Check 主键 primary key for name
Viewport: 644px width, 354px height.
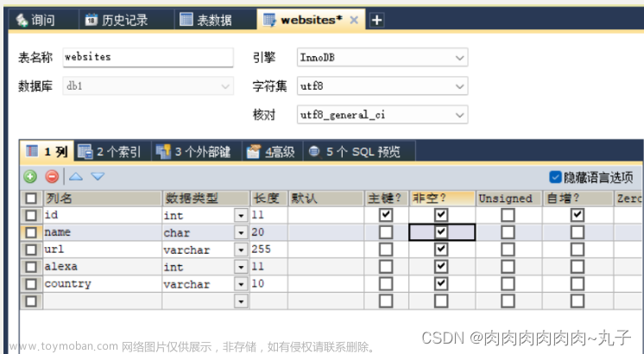386,232
